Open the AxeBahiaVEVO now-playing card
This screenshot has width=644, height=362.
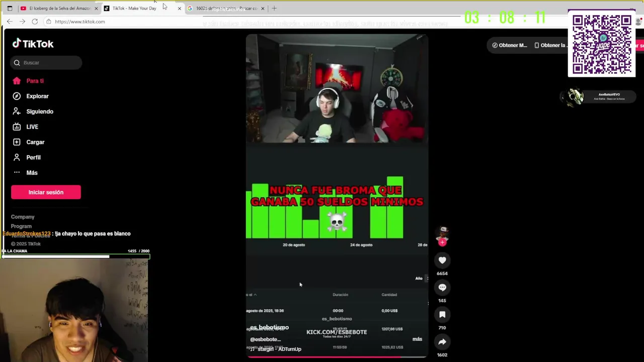598,97
